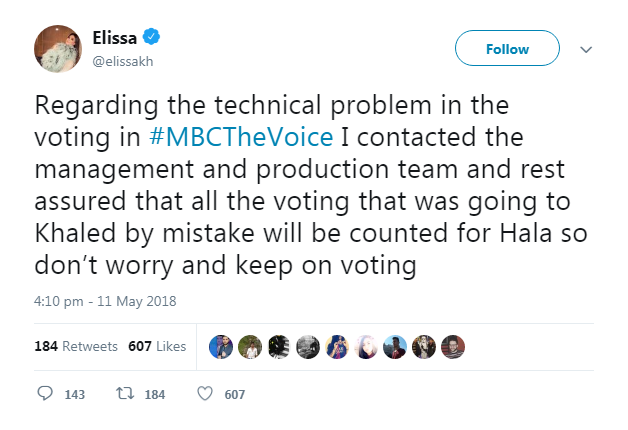
Task: Open liker avatar of man against blue sky
Action: (395, 346)
